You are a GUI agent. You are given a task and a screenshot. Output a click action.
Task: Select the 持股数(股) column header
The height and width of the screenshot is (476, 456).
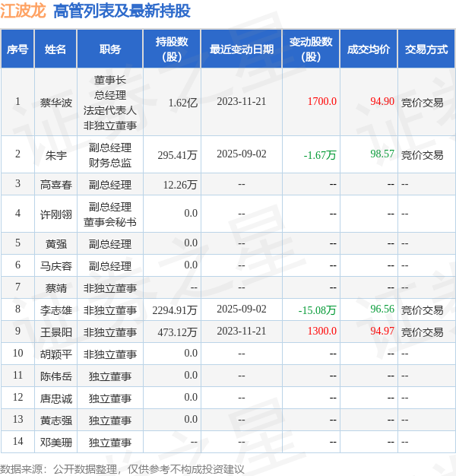(x=172, y=49)
